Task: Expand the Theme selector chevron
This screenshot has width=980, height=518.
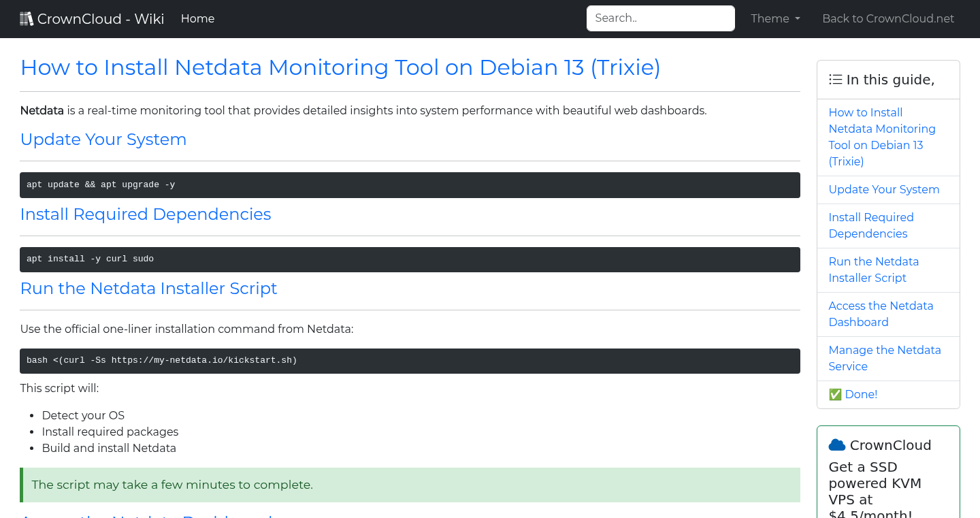Action: pos(798,19)
